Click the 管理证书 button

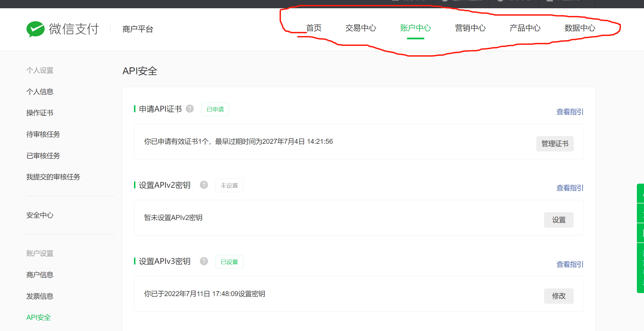[x=555, y=144]
